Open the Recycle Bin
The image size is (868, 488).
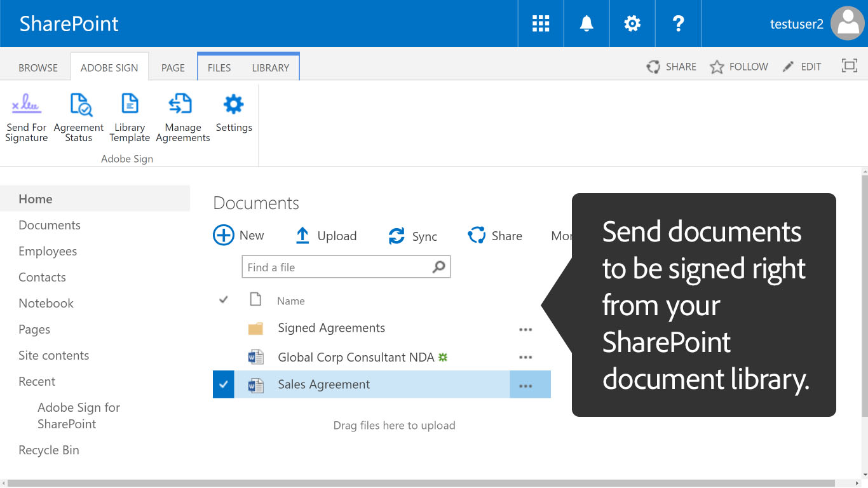pos(49,450)
